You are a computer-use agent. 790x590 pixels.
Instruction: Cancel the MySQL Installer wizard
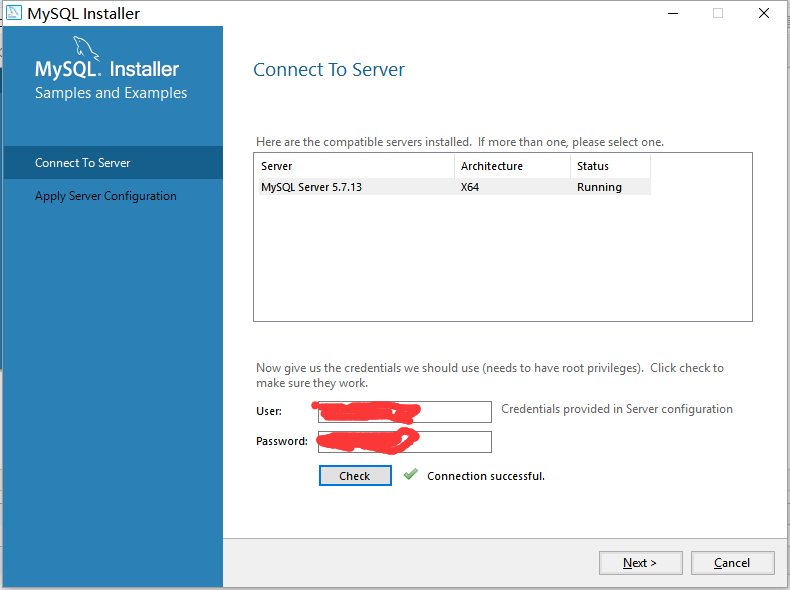(733, 563)
